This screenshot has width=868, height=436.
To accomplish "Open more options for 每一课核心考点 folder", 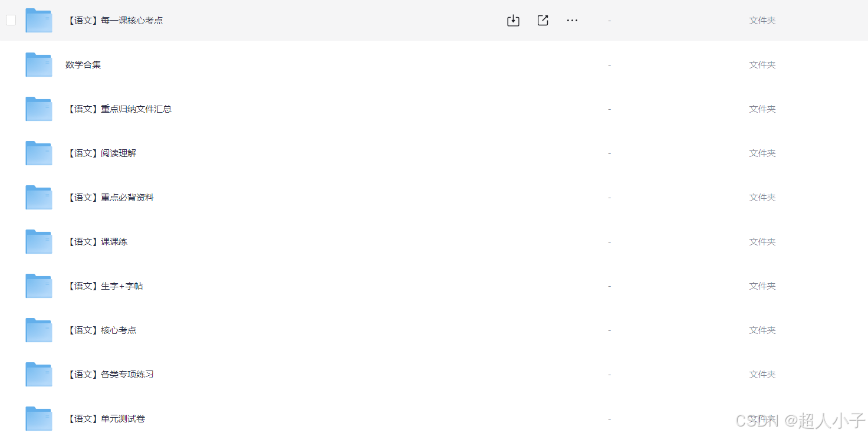I will 572,21.
